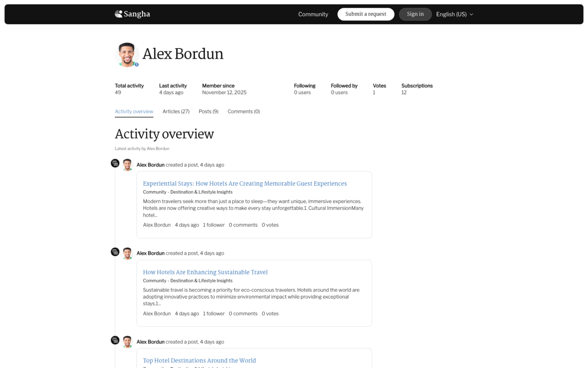The image size is (588, 368).
Task: Open the Comments (0) tab
Action: pyautogui.click(x=243, y=112)
